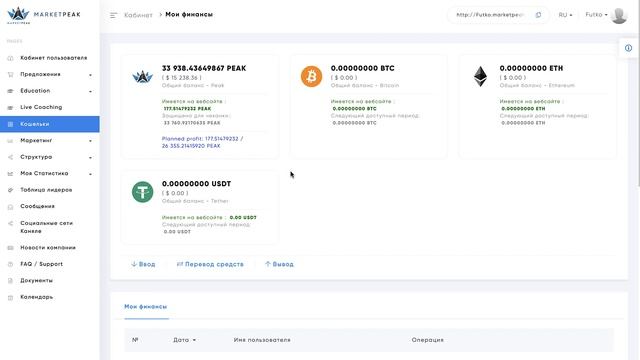Screen dimensions: 640x360
Task: Click the Ethereum diamond icon
Action: pyautogui.click(x=480, y=76)
